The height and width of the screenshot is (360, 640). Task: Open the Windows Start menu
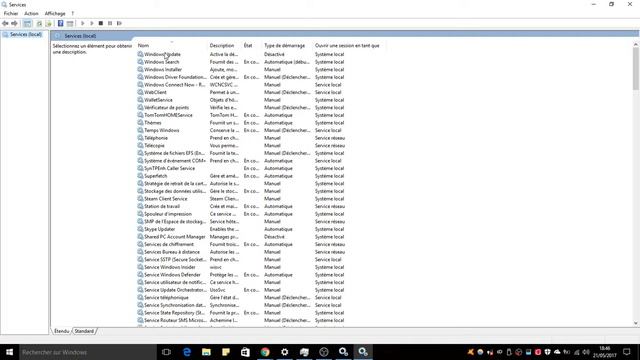pyautogui.click(x=9, y=352)
